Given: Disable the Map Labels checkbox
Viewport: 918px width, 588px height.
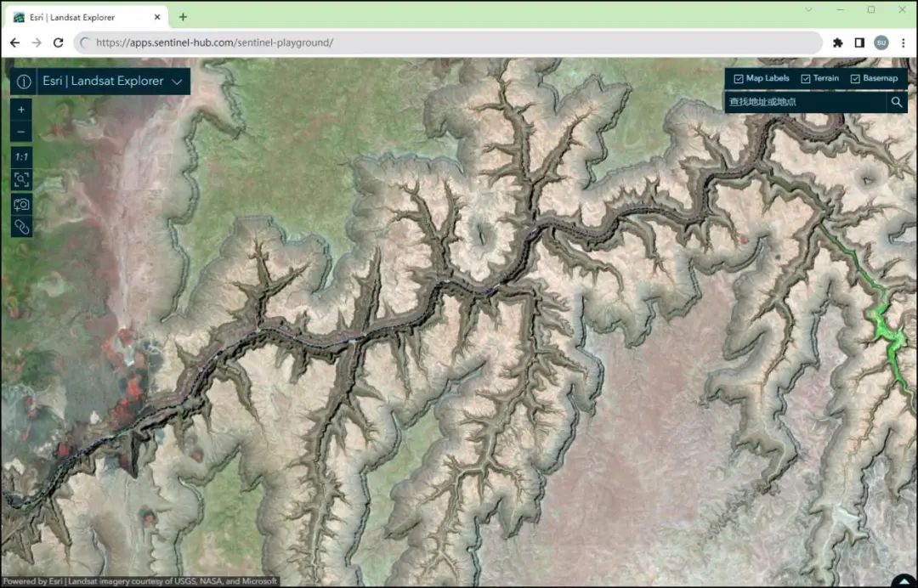Looking at the screenshot, I should coord(738,78).
